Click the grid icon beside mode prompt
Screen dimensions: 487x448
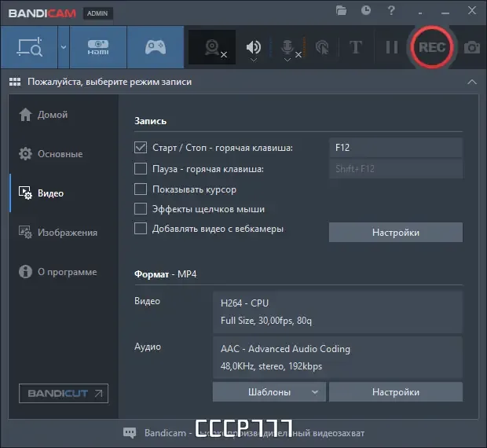(x=15, y=82)
